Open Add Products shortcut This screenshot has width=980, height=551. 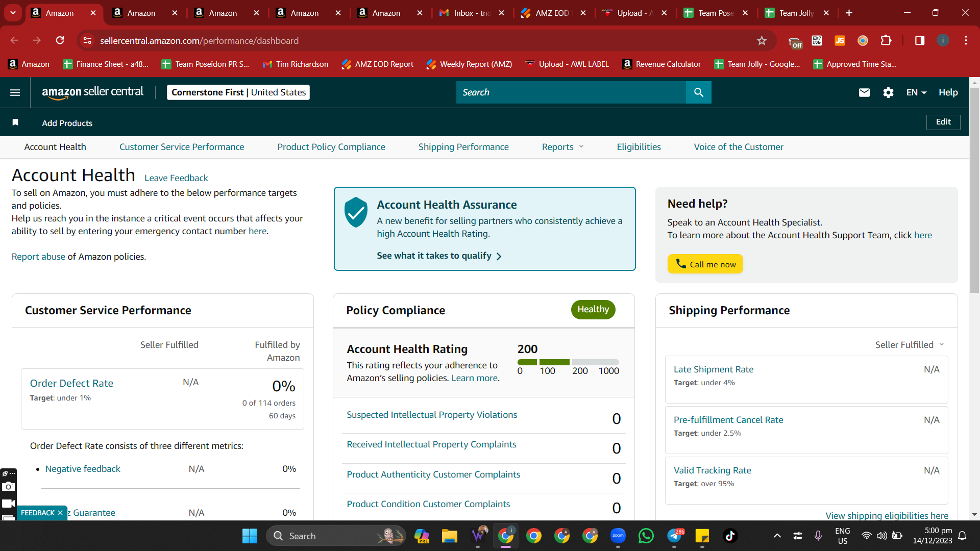[x=67, y=123]
